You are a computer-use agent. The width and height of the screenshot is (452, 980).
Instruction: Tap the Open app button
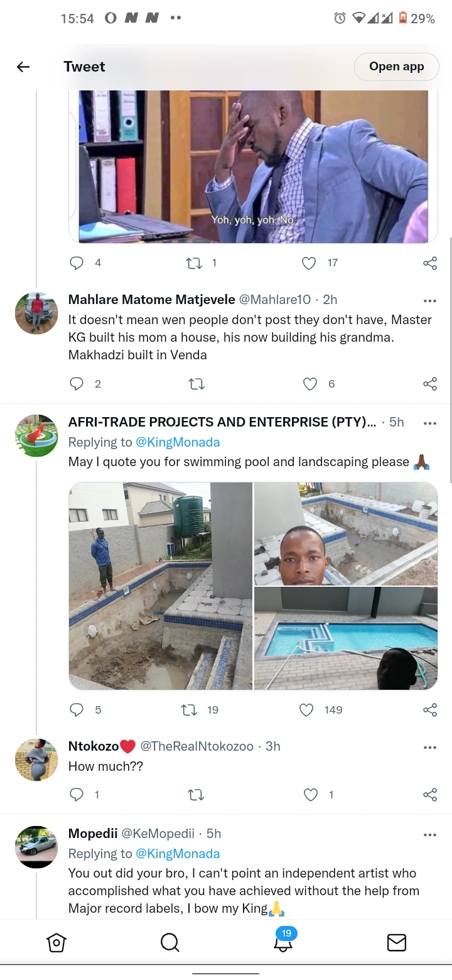[x=396, y=67]
